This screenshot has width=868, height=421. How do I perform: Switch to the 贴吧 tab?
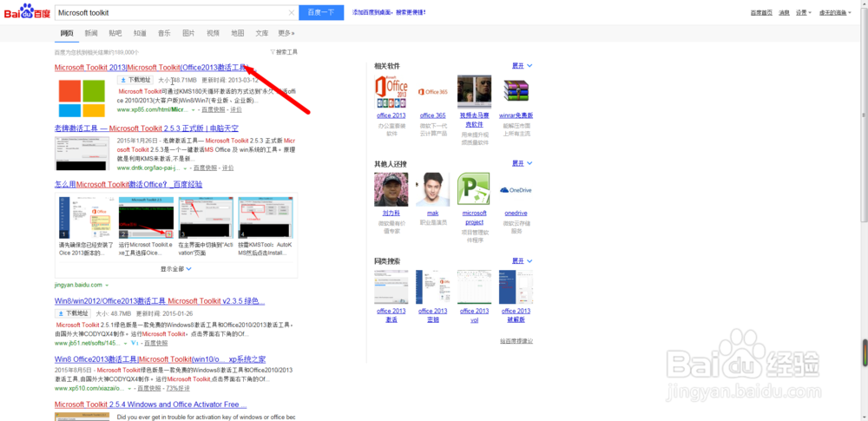pyautogui.click(x=115, y=33)
